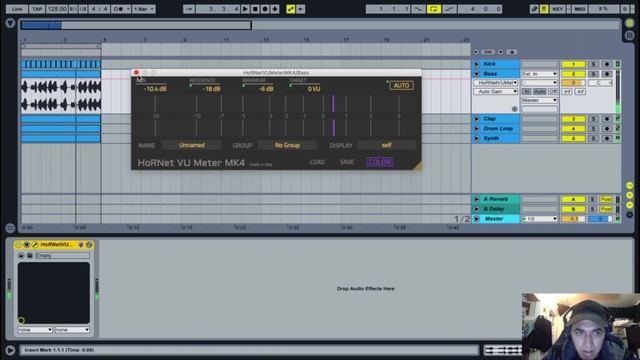This screenshot has width=640, height=360.
Task: Click the Punch-In switch icon
Action: 418,9
